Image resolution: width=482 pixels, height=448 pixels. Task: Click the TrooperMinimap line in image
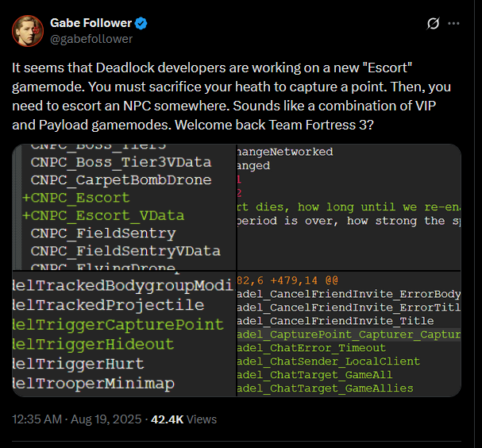94,384
